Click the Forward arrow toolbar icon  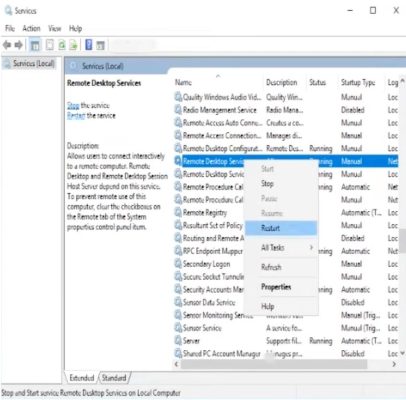19,45
